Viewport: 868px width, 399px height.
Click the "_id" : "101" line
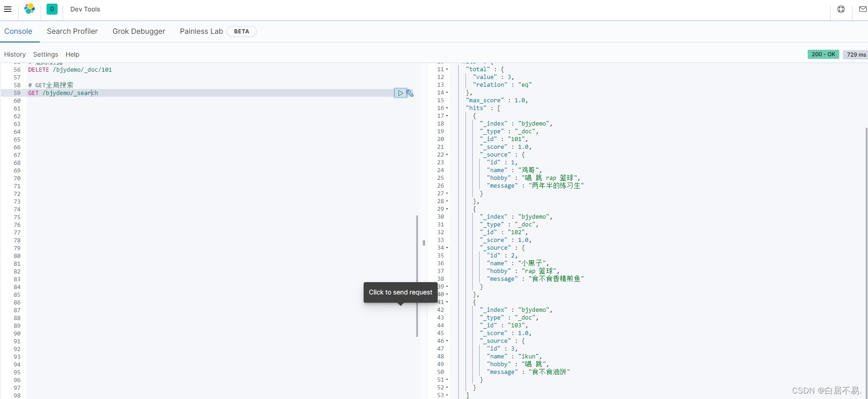tap(503, 139)
